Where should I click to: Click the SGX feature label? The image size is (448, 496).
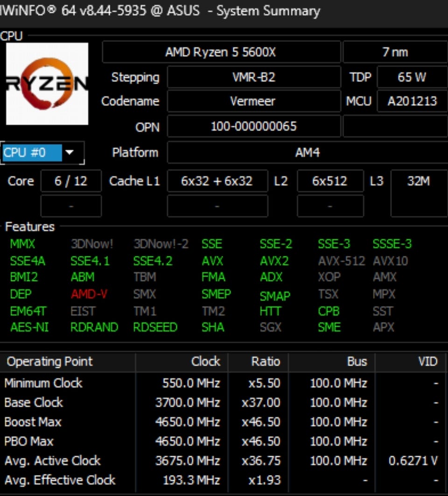point(271,327)
